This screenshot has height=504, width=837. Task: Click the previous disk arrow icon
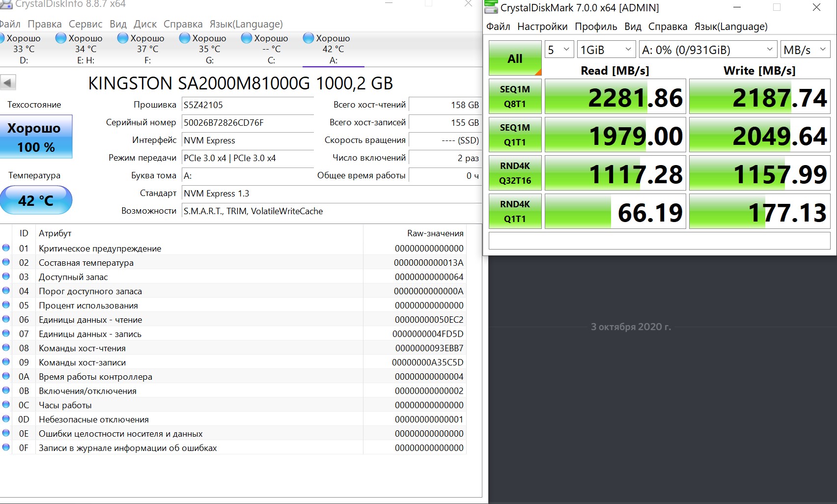(x=8, y=83)
